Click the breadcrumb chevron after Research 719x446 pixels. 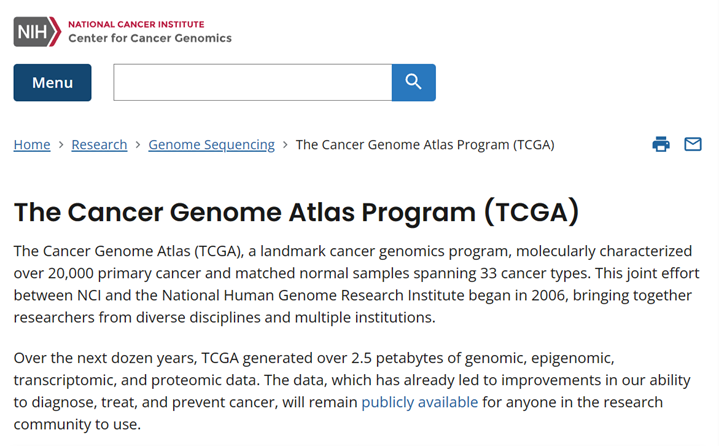click(x=138, y=145)
